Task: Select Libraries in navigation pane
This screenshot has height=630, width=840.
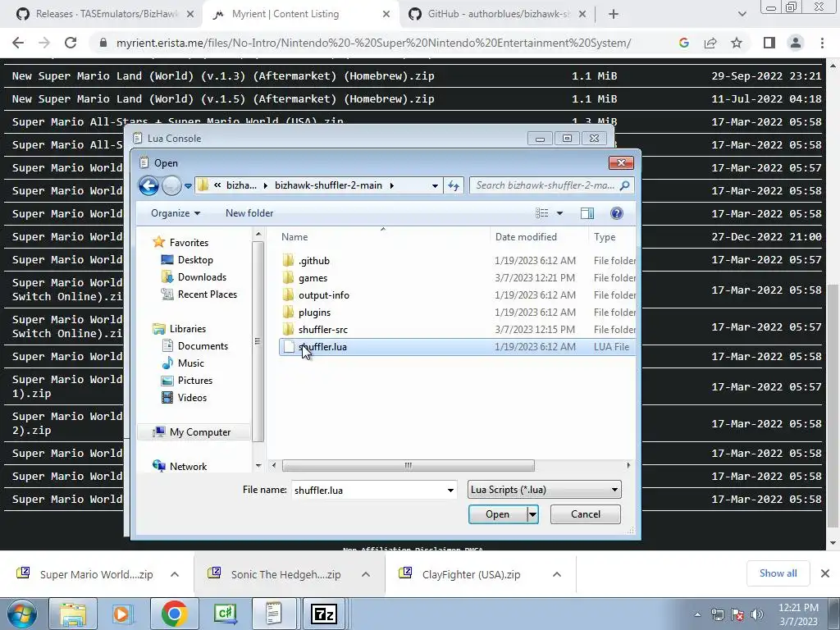Action: (188, 329)
